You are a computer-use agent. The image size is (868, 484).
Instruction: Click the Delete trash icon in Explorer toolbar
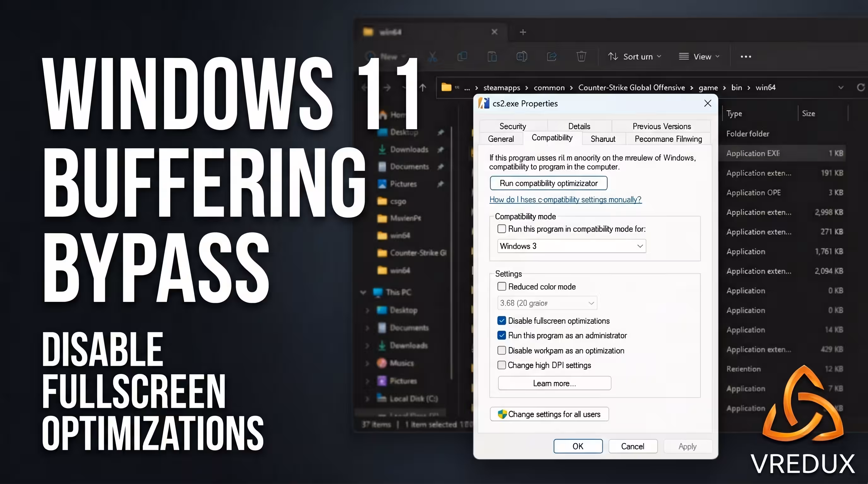[x=581, y=56]
